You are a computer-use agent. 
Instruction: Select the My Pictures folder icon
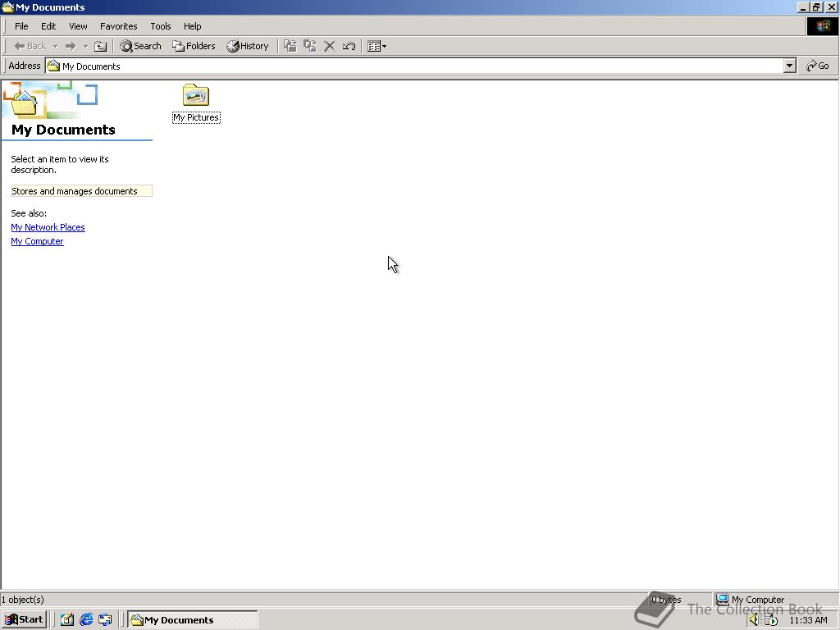point(196,95)
